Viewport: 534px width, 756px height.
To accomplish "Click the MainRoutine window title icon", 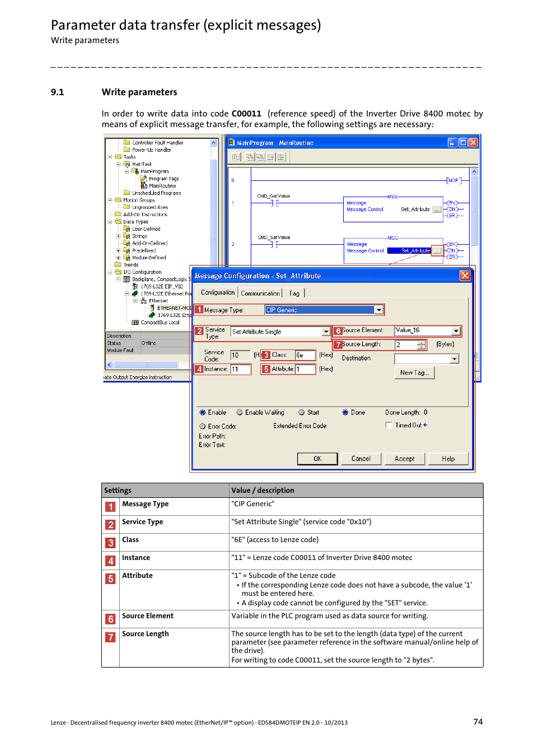I will click(x=231, y=142).
